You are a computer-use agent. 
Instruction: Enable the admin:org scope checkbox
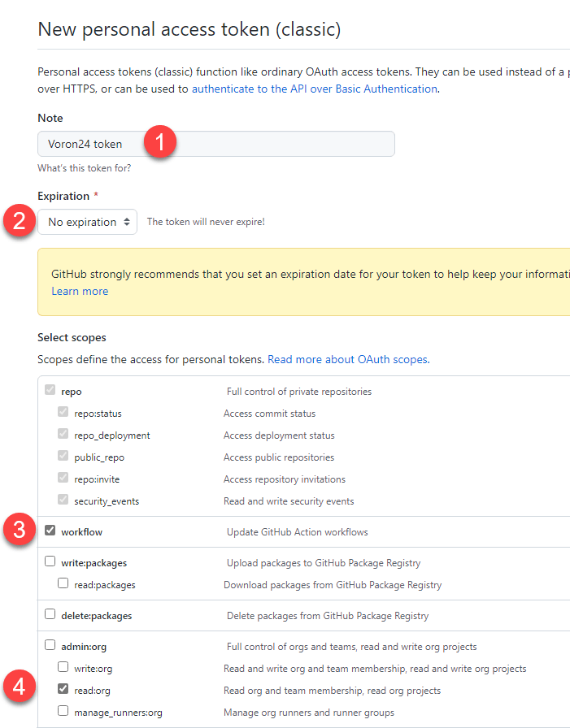point(50,646)
